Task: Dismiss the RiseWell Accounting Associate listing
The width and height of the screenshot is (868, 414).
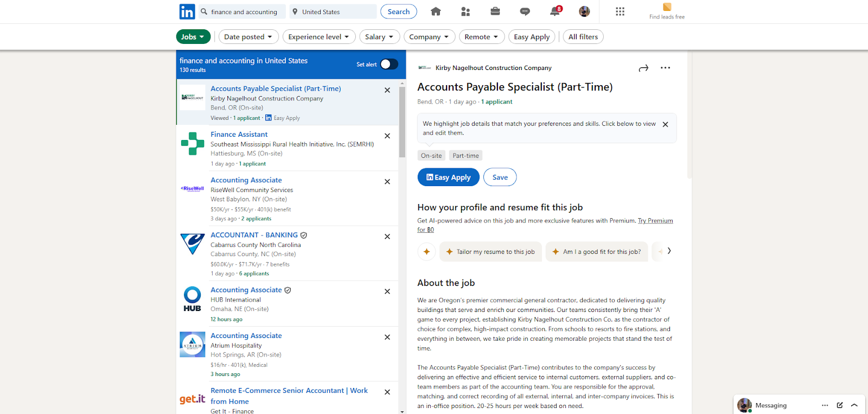Action: [x=387, y=181]
